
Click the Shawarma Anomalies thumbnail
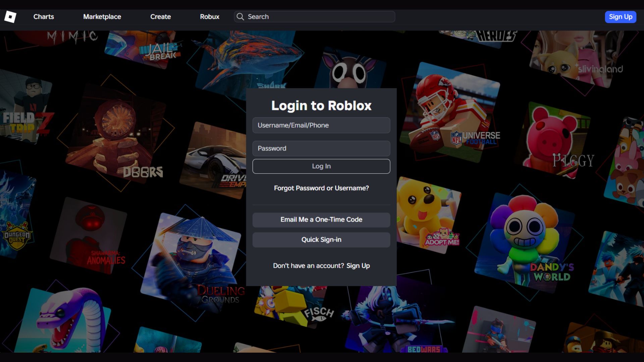tap(89, 236)
